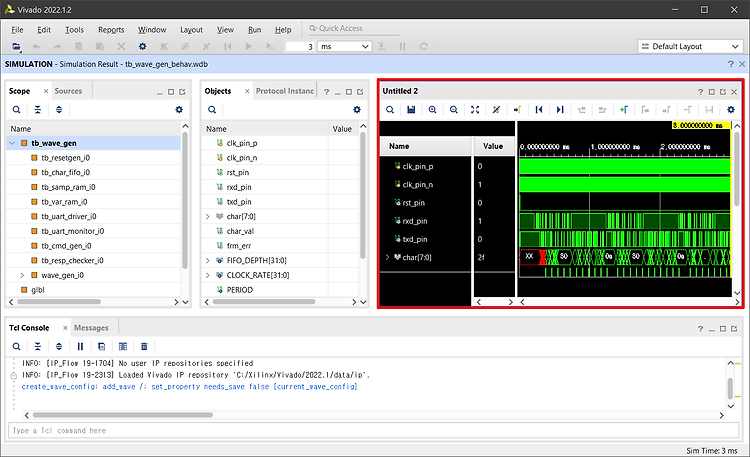Switch to the Messages tab

91,328
